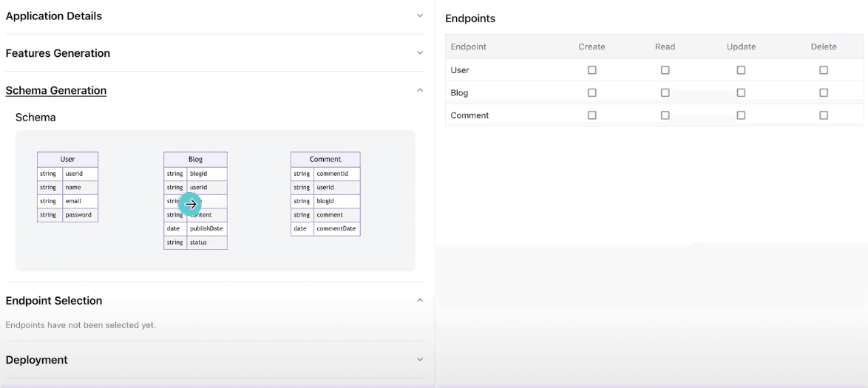
Task: Open the Application Details section heading
Action: point(54,16)
